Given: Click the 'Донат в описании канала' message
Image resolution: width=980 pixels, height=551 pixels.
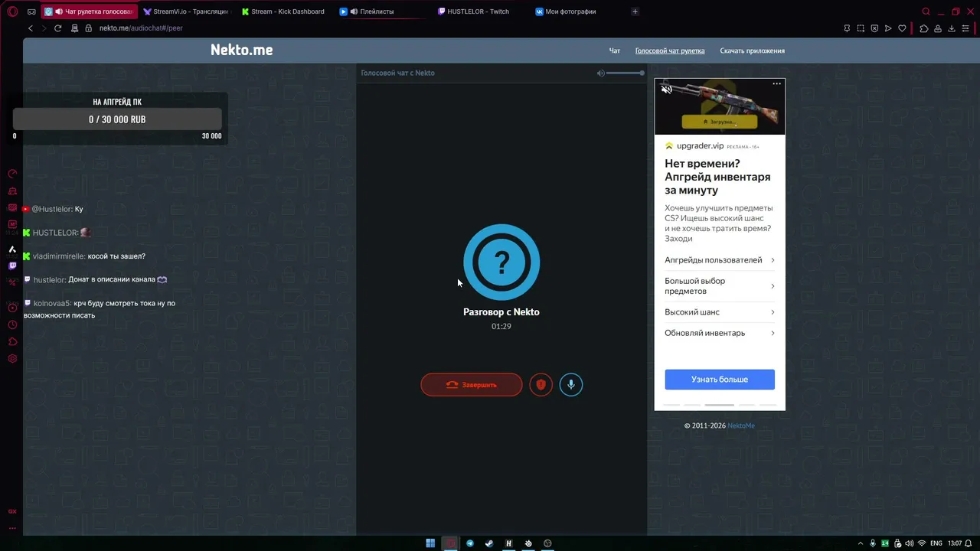Looking at the screenshot, I should [x=96, y=280].
